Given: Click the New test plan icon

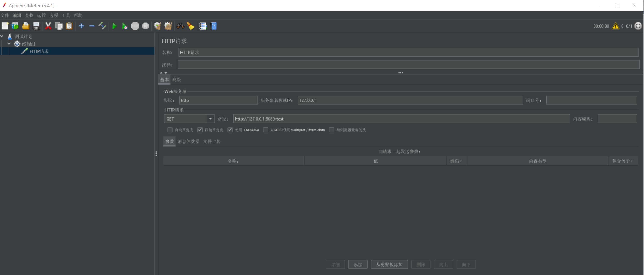Looking at the screenshot, I should click(5, 26).
